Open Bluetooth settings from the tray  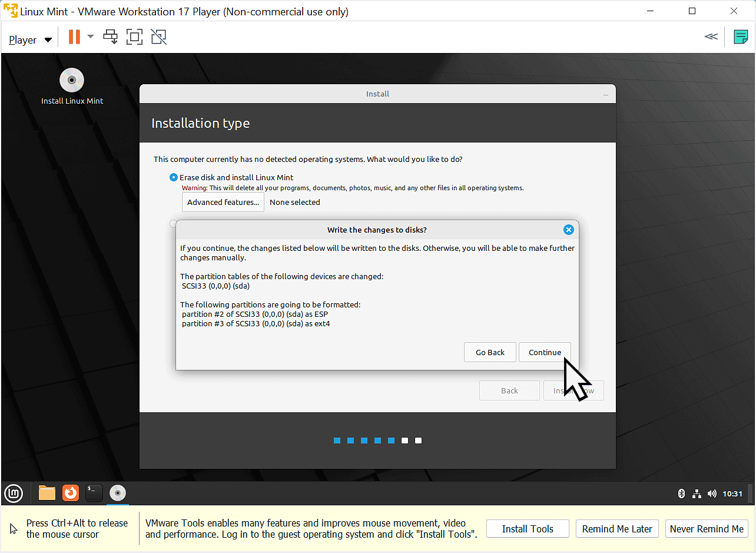[682, 494]
